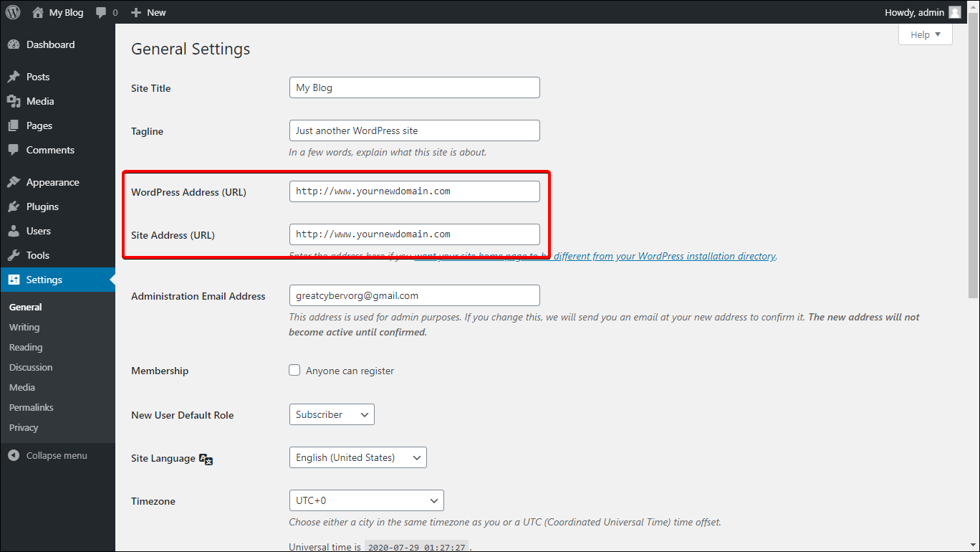Click Collapse menu label
Screen dimensions: 980x552
(x=57, y=455)
